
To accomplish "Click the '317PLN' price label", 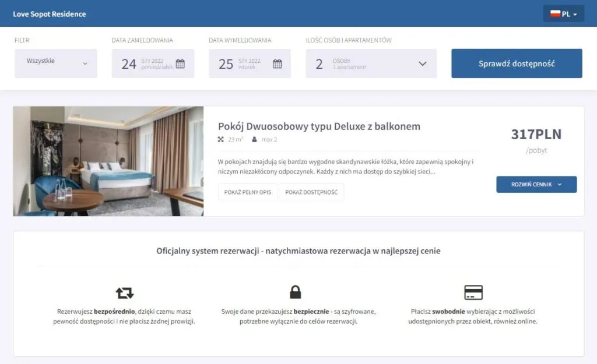I will tap(536, 133).
